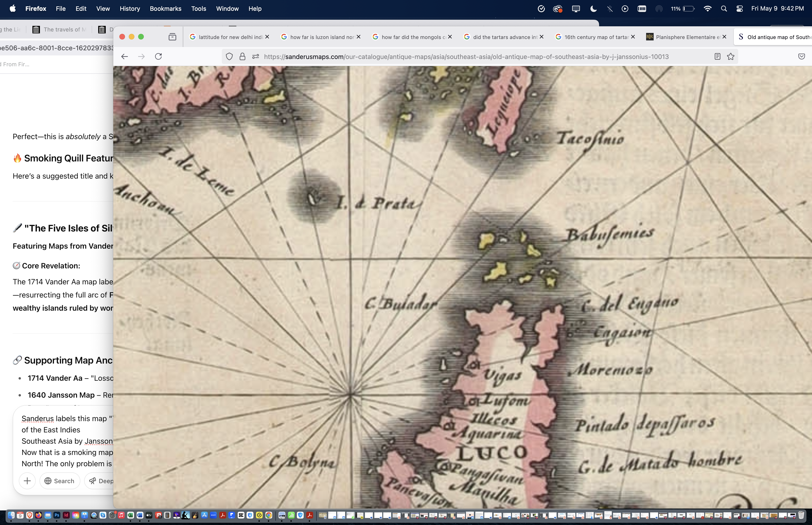This screenshot has width=812, height=525.
Task: Open Music app from the Dock
Action: click(121, 515)
